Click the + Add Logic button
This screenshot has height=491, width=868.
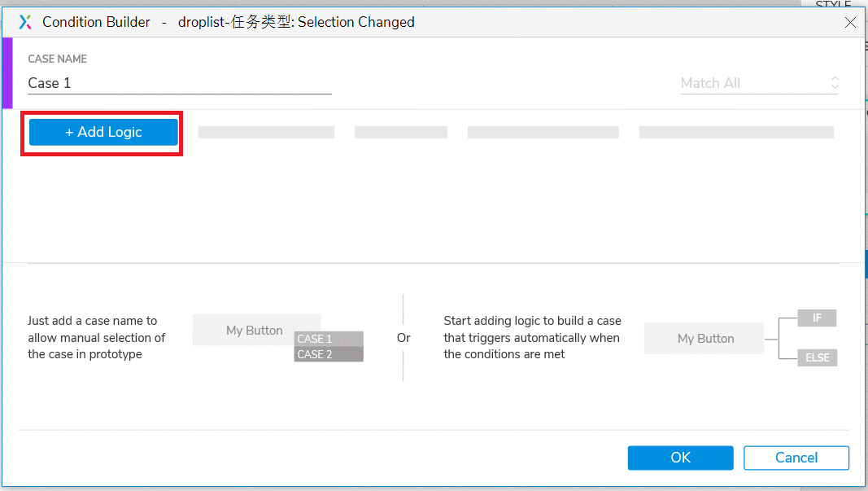[x=103, y=132]
